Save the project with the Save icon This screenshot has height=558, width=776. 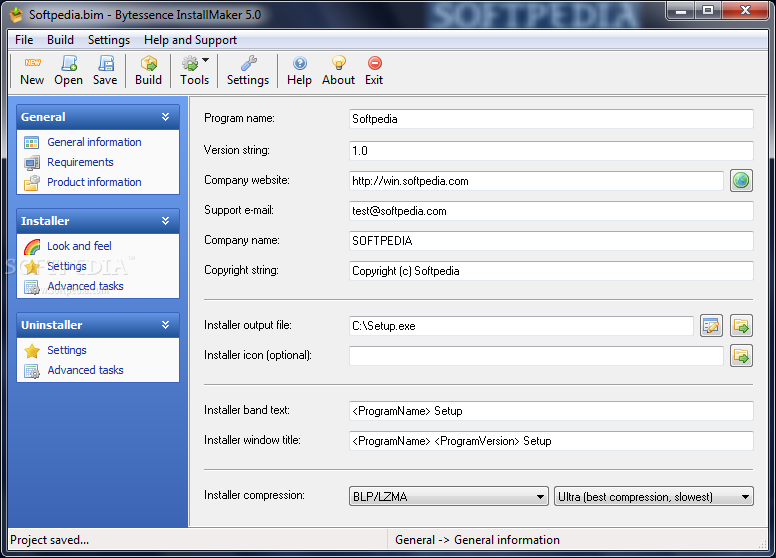coord(105,63)
